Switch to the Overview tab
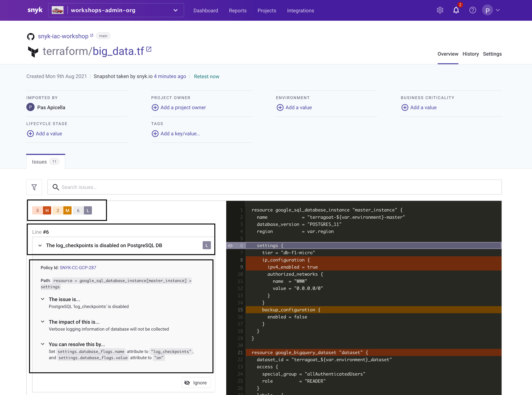Screen dimensions: 532x395 coord(448,54)
